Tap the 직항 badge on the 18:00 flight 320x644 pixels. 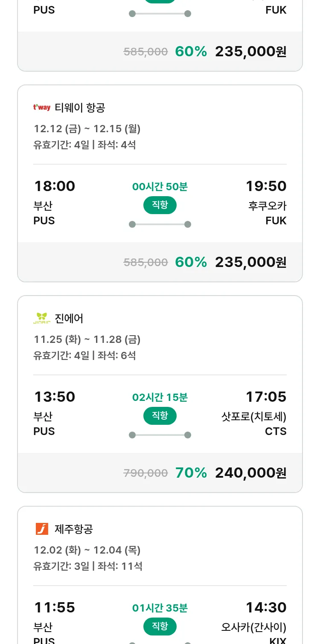(x=160, y=205)
